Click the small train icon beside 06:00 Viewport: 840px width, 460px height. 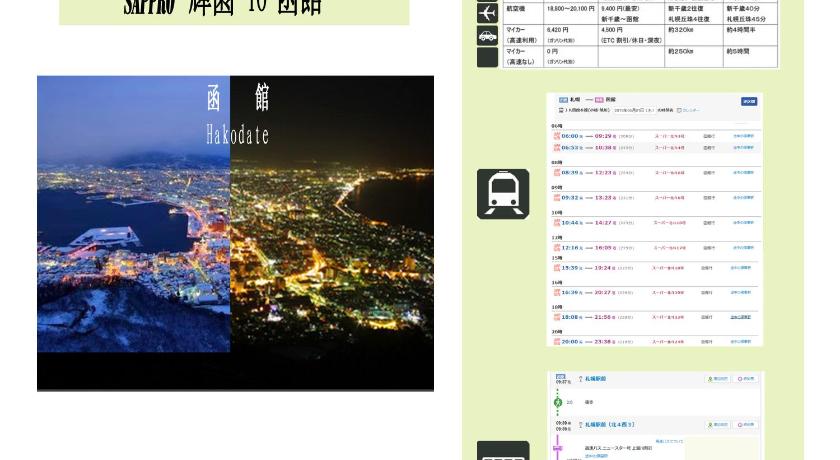point(557,136)
